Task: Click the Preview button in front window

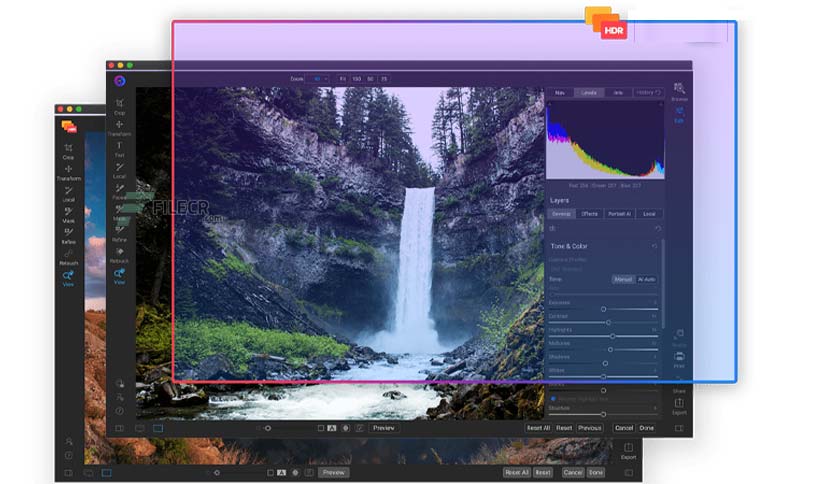Action: point(384,428)
